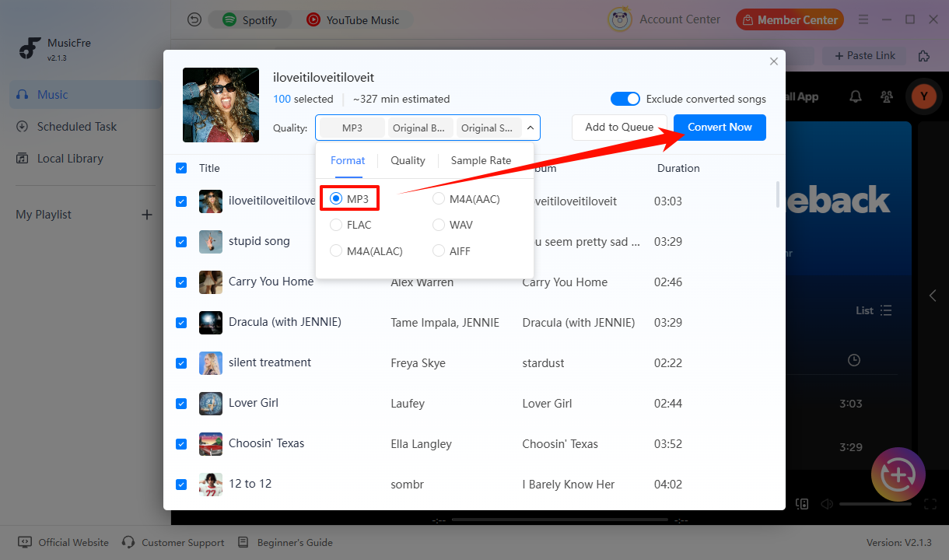Select the M4A(AAC) radio button
Viewport: 949px width, 560px height.
[439, 199]
